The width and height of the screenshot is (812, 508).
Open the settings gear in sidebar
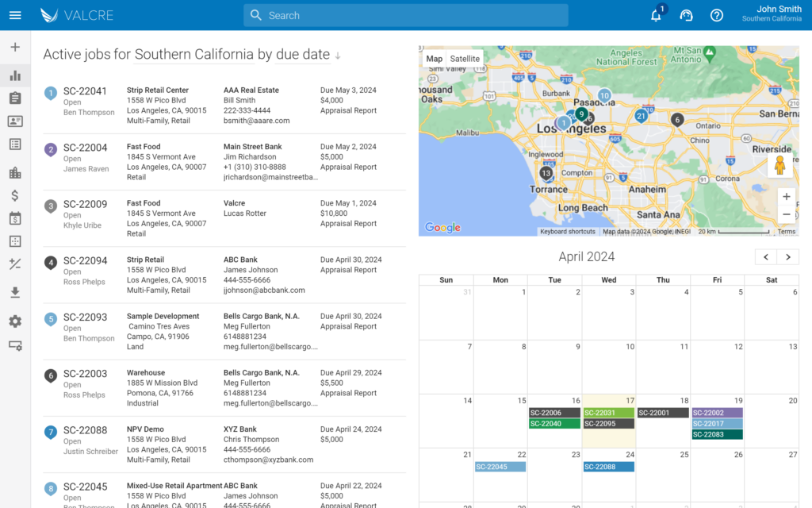15,321
